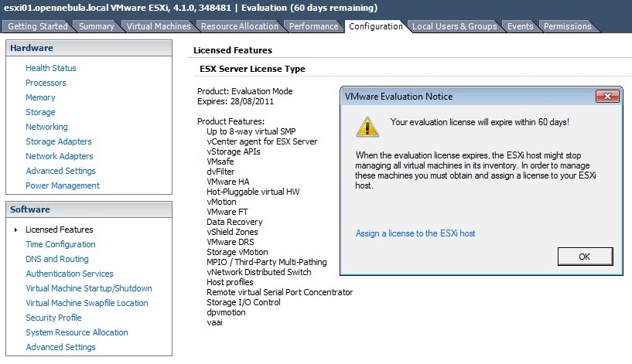Close the VMware Evaluation Notice dialog
Screen dimensions: 632x364
607,97
